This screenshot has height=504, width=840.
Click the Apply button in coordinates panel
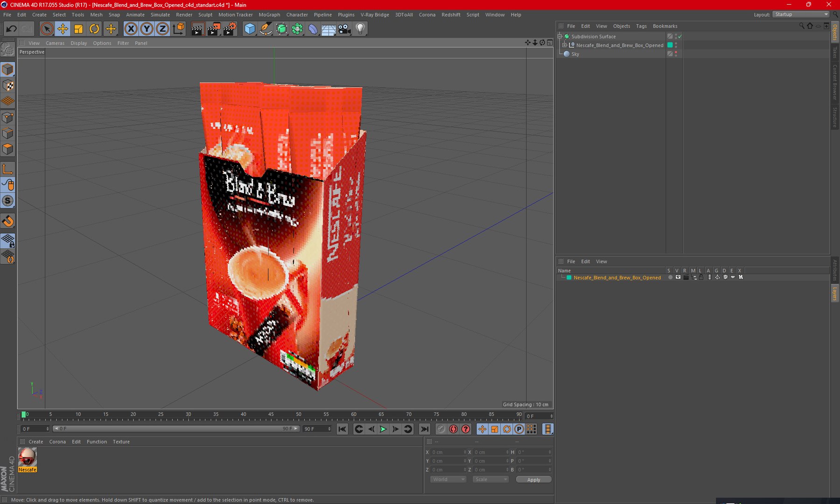(533, 480)
